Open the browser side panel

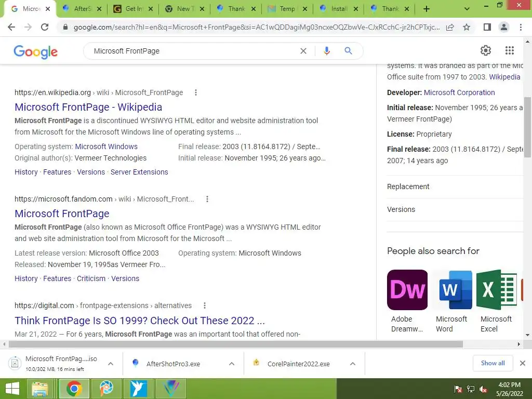coord(487,27)
